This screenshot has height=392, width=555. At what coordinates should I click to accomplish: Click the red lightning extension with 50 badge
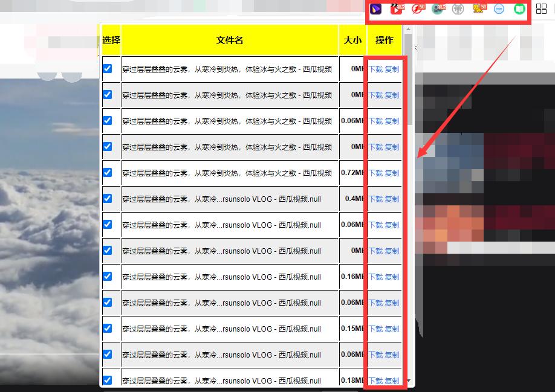point(417,9)
